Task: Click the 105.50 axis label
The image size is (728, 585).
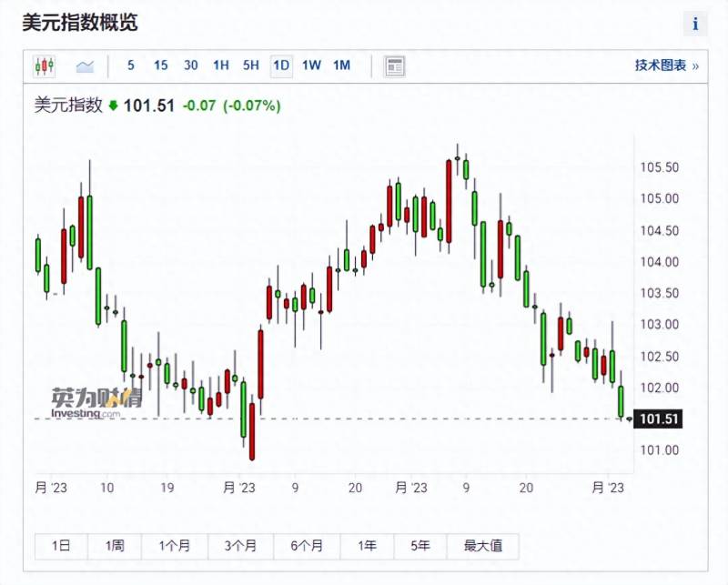Action: 659,167
